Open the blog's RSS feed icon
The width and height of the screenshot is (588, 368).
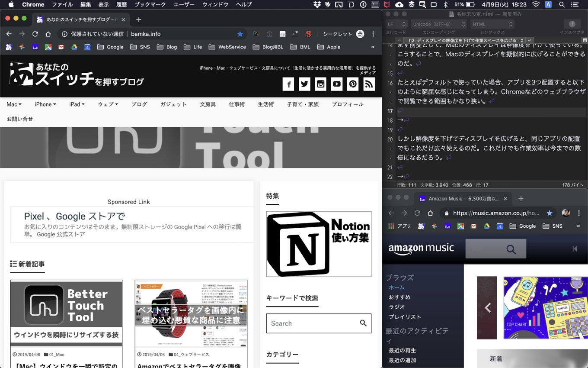pos(369,84)
